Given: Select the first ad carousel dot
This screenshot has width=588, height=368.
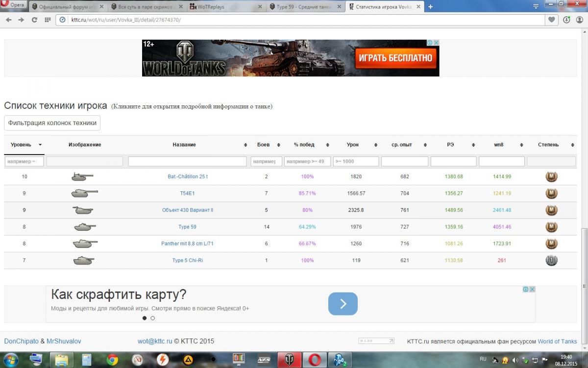Looking at the screenshot, I should (x=145, y=318).
